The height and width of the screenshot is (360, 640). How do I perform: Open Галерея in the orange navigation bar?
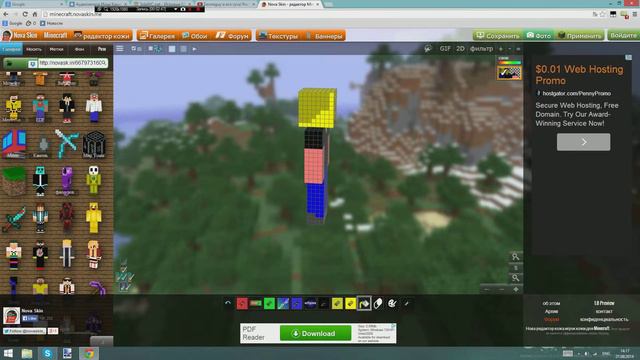coord(158,36)
